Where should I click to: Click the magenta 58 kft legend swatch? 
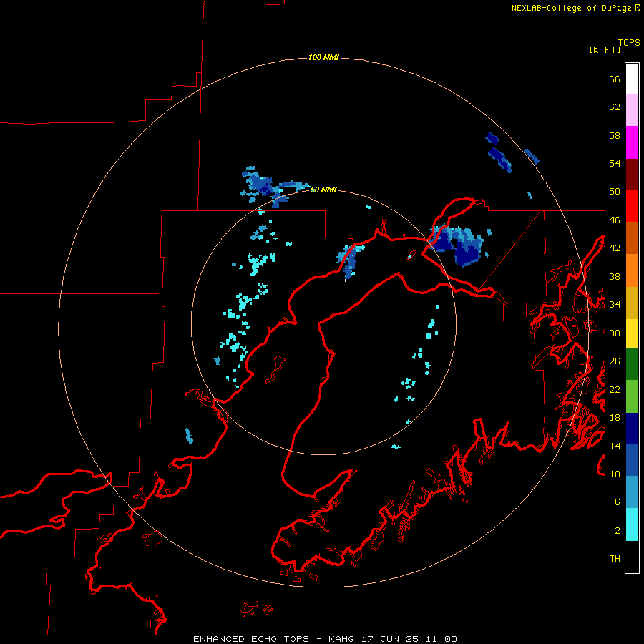pyautogui.click(x=632, y=142)
